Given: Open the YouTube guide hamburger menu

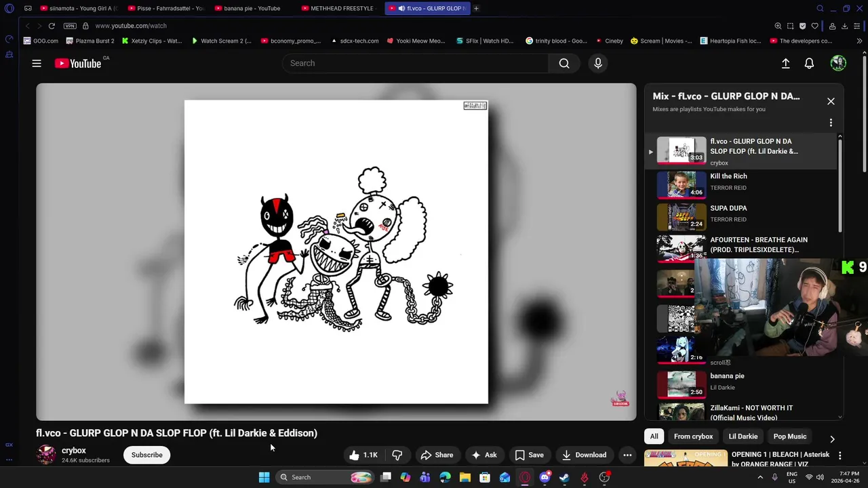Looking at the screenshot, I should 37,63.
